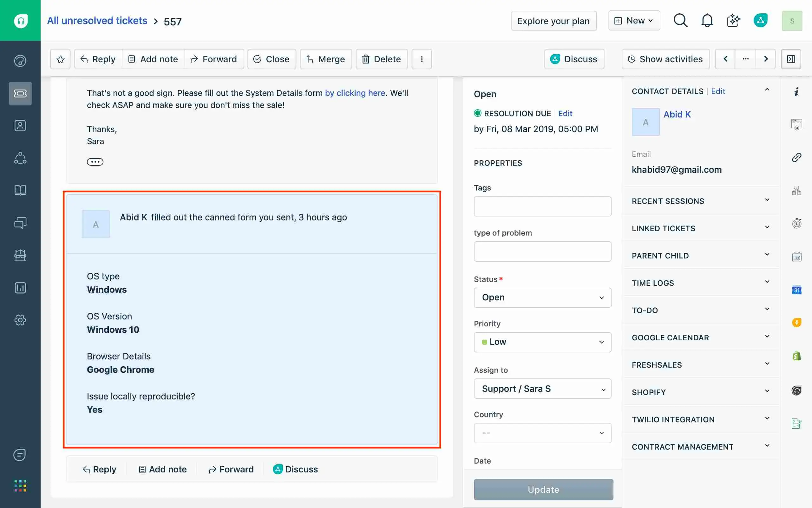Star this ticket
The height and width of the screenshot is (508, 812).
[60, 59]
